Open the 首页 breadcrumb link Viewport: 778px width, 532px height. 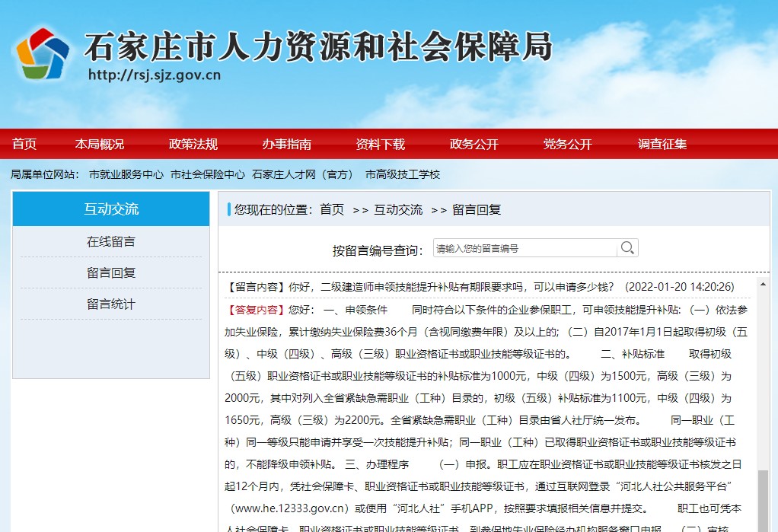point(331,209)
